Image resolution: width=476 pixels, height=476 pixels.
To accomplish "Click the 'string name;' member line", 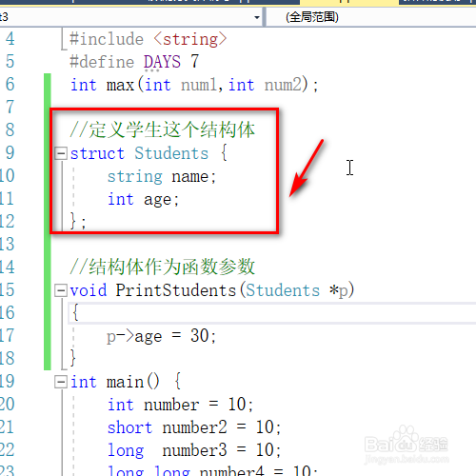I will (x=161, y=176).
